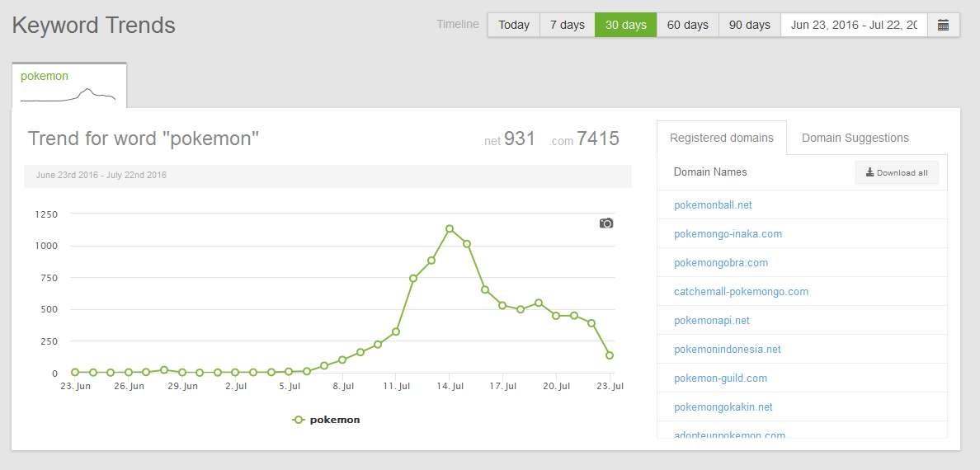Click the last data point at 23. Jul
Image resolution: width=980 pixels, height=470 pixels.
(x=610, y=355)
